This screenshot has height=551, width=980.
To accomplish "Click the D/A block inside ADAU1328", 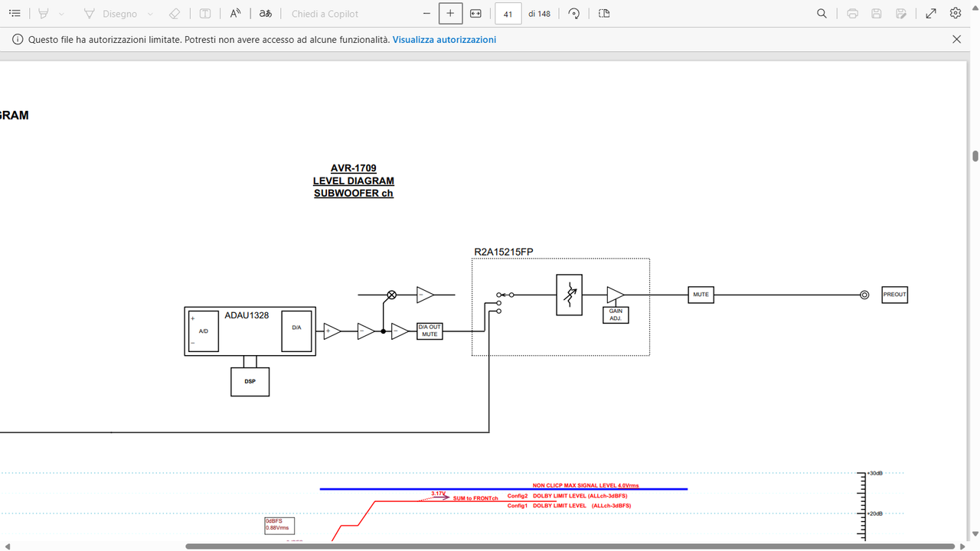I will pyautogui.click(x=296, y=331).
